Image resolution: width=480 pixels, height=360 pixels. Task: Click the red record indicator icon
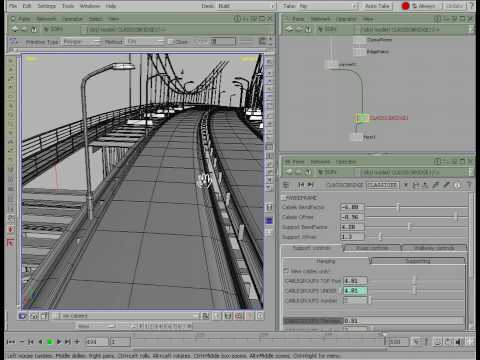[x=405, y=6]
